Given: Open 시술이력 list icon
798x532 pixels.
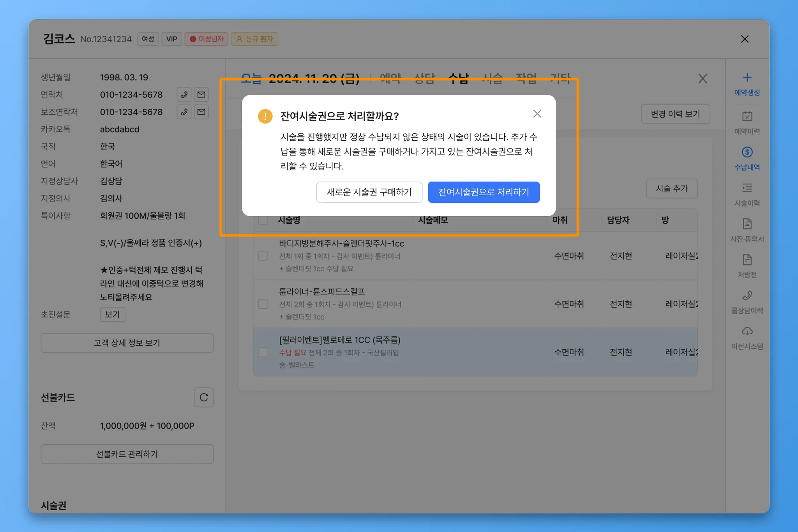Looking at the screenshot, I should tap(747, 188).
